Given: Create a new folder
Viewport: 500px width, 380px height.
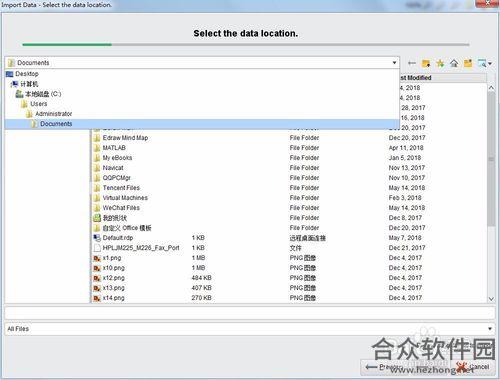Looking at the screenshot, I should (x=468, y=63).
